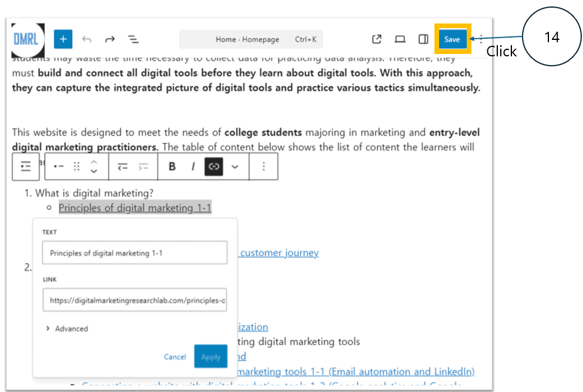Click the drag handle in block toolbar
The height and width of the screenshot is (392, 583).
[x=76, y=167]
